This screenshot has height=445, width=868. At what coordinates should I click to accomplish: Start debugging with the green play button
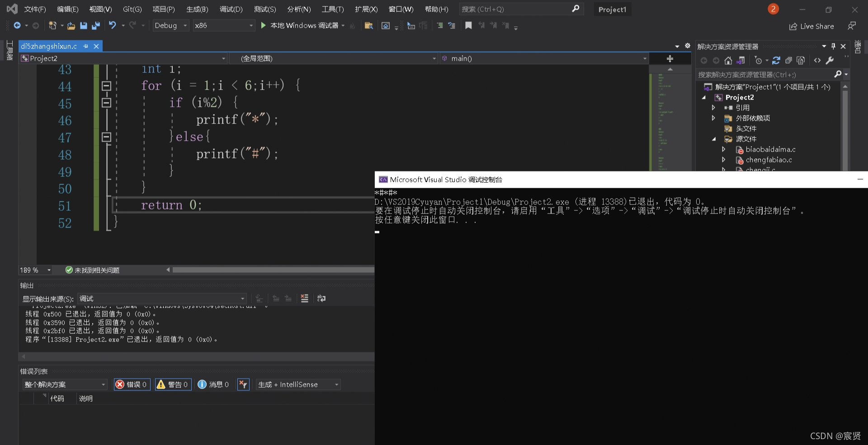[x=264, y=26]
